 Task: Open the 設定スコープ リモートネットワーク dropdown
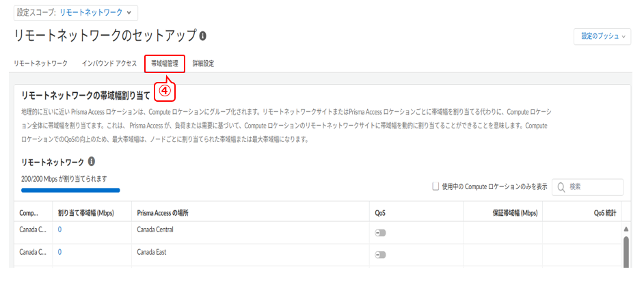point(76,13)
